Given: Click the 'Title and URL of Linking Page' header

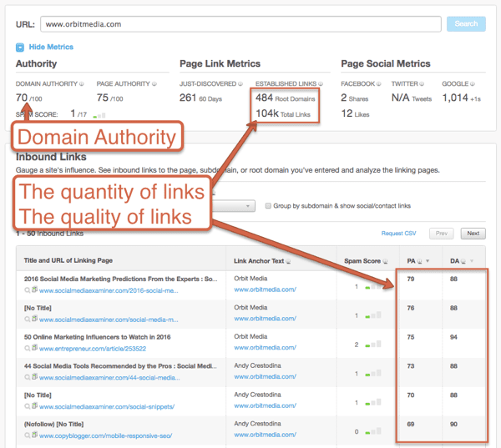Looking at the screenshot, I should click(x=68, y=260).
